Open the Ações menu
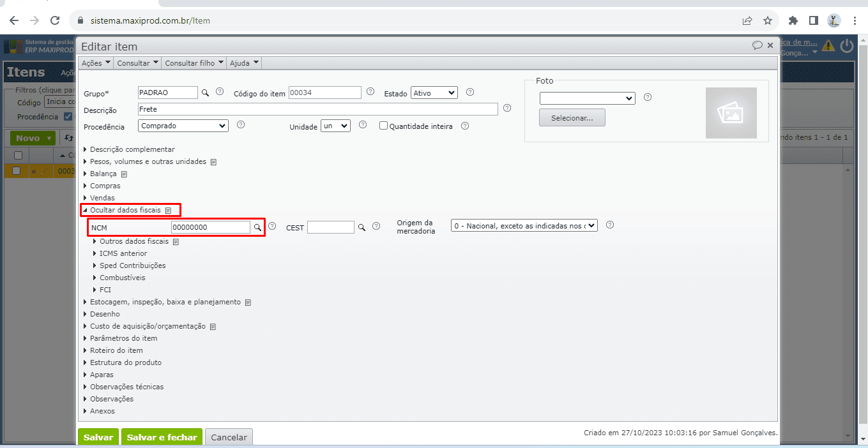Screen dimensions: 868x448 click(96, 63)
